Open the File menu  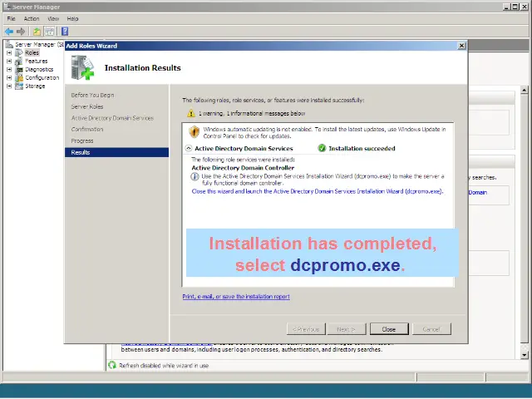[11, 18]
